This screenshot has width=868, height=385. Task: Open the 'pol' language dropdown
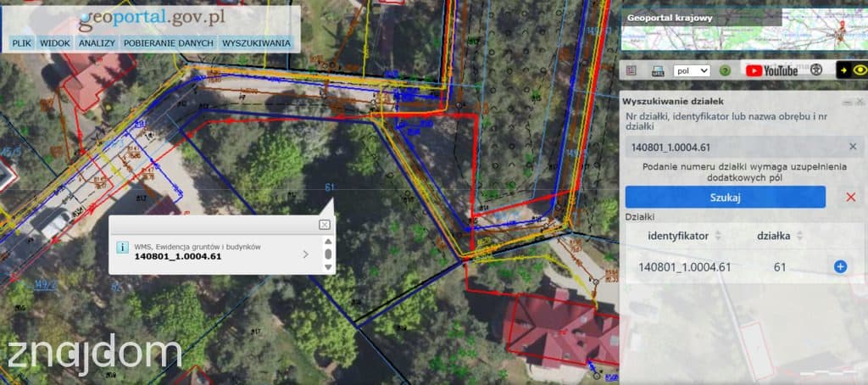click(692, 71)
